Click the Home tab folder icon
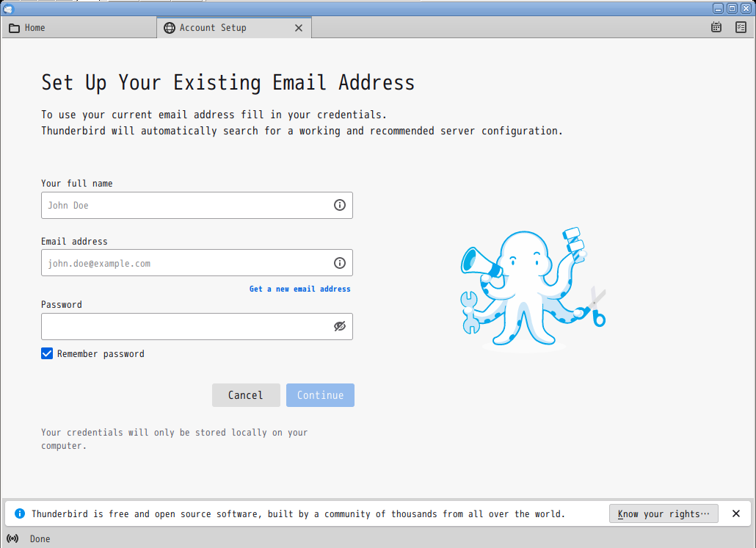Viewport: 756px width, 548px height. pos(15,28)
